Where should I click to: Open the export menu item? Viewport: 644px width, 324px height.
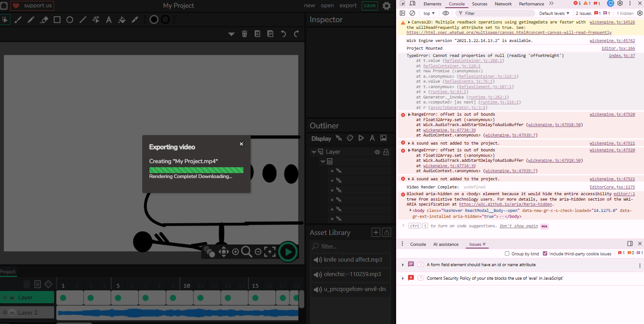point(348,5)
